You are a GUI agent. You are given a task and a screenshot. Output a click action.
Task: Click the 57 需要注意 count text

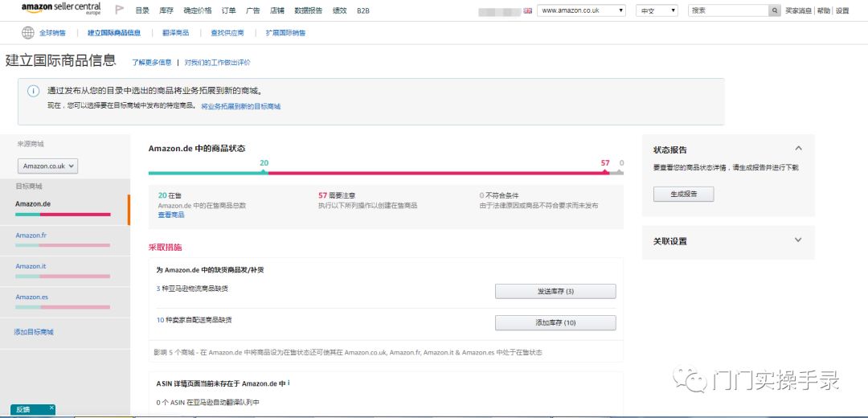tap(337, 195)
